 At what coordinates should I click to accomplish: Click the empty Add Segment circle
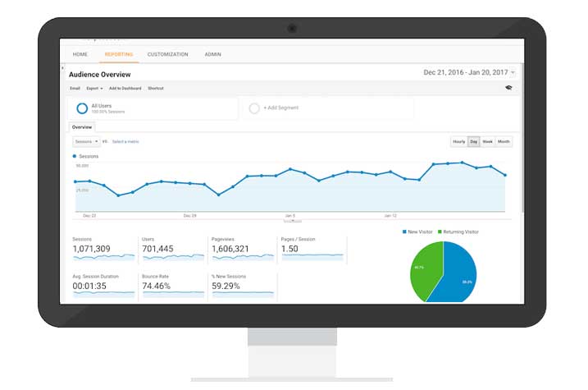pyautogui.click(x=254, y=108)
